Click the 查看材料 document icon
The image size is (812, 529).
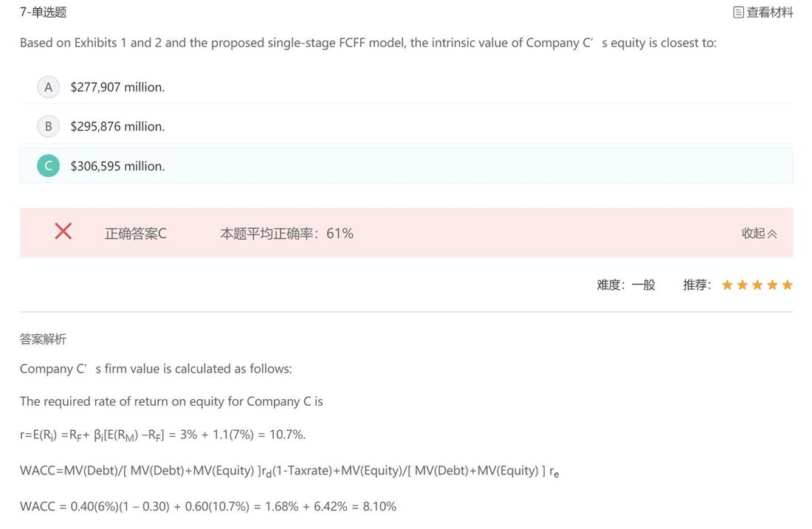[738, 13]
